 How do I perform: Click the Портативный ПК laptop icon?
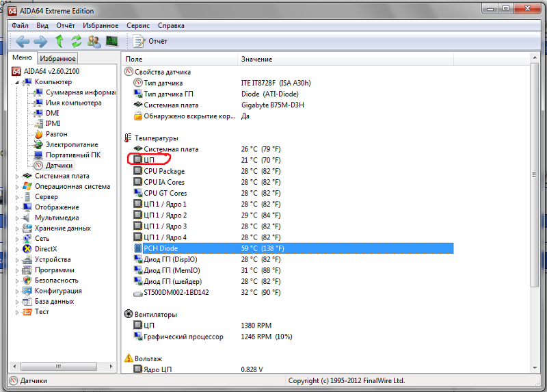point(38,155)
